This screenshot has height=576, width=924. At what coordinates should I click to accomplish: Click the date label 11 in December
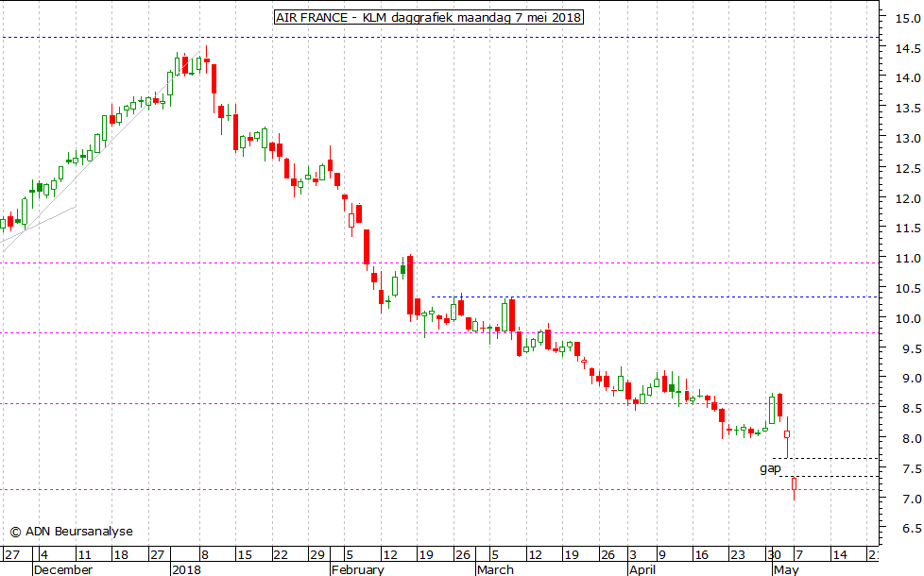pos(84,555)
